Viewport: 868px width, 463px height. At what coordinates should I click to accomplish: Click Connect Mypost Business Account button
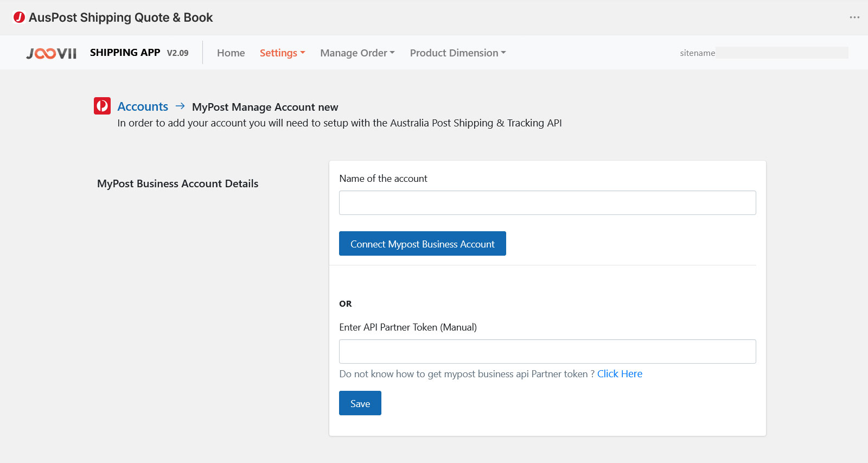[422, 244]
